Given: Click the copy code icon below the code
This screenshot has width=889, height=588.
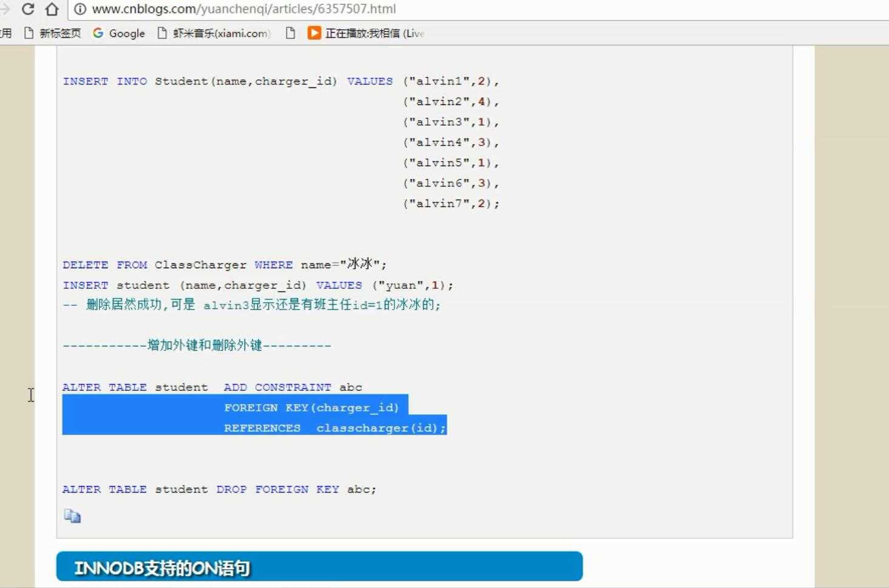Looking at the screenshot, I should 72,516.
